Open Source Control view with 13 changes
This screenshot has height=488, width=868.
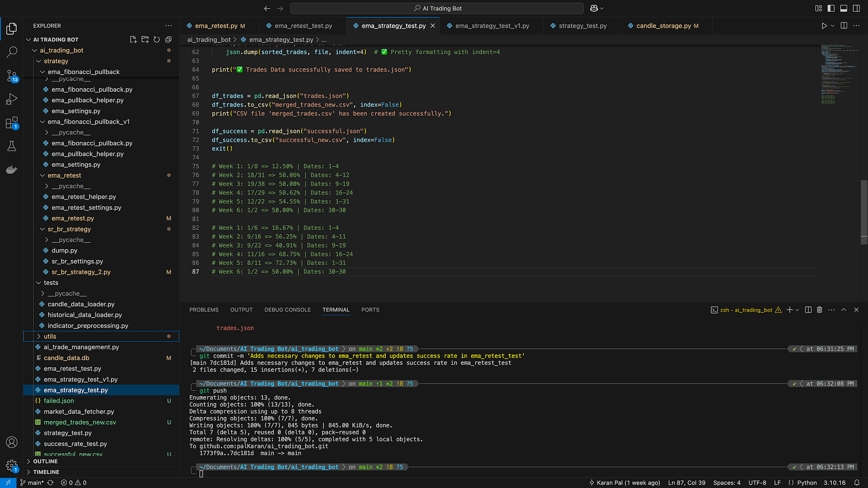(12, 76)
